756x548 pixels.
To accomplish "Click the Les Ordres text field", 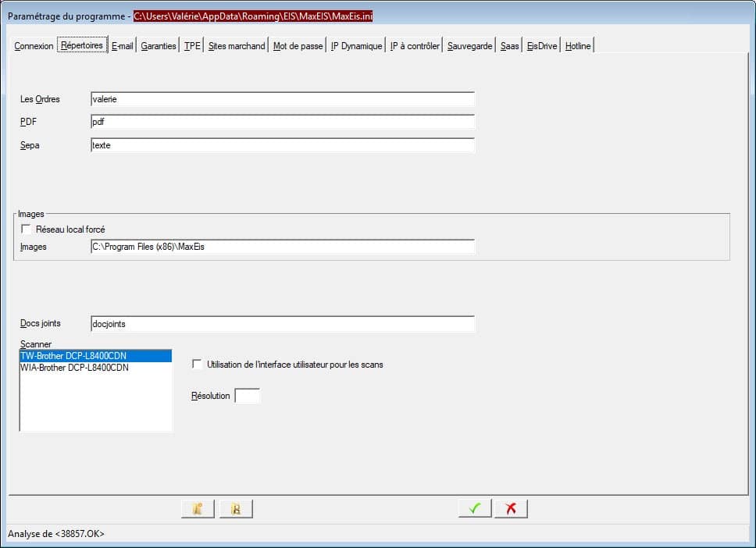I will tap(282, 99).
